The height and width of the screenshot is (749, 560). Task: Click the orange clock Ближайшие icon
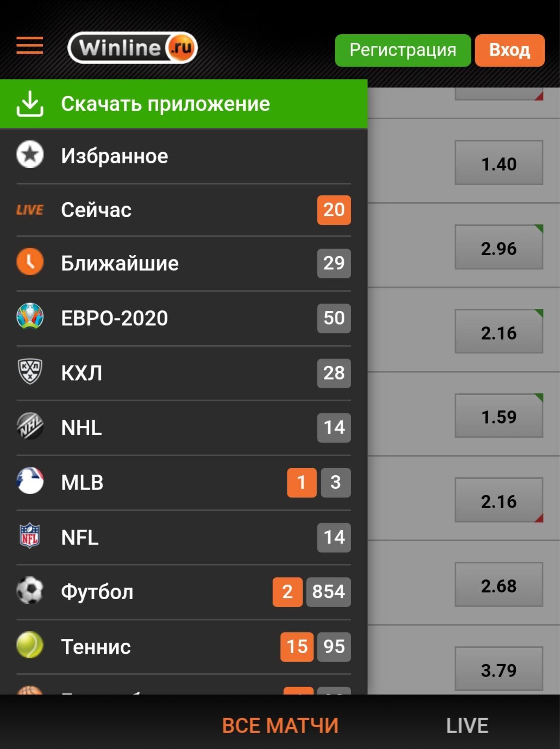coord(30,262)
